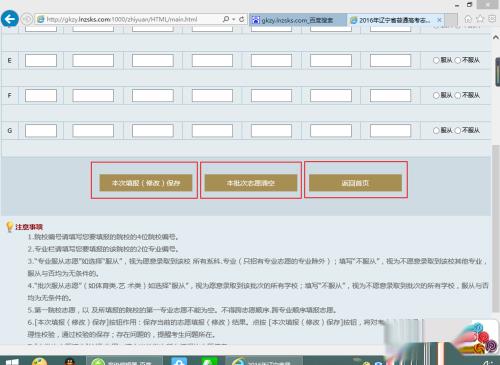This screenshot has height=365, width=500.
Task: Expand the address bar autocomplete dropdown arrow
Action: (234, 19)
